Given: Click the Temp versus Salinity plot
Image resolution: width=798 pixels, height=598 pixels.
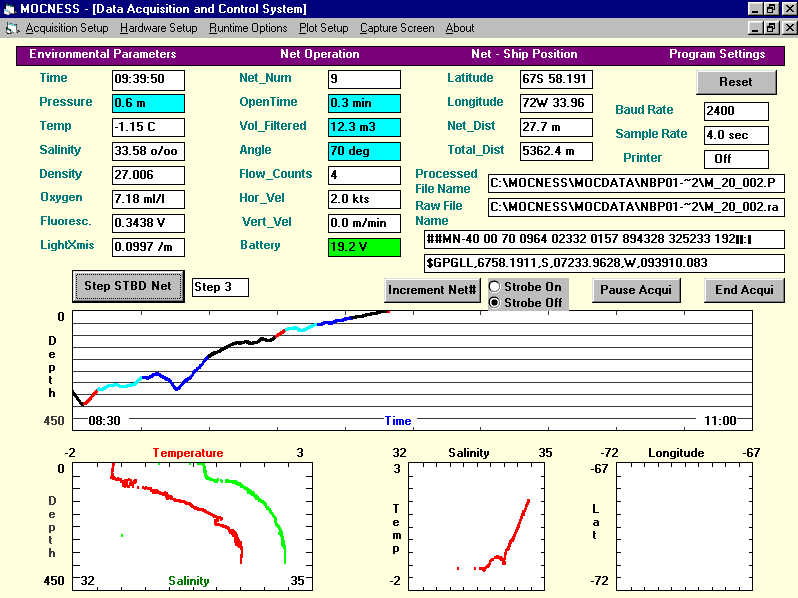Looking at the screenshot, I should pos(476,526).
